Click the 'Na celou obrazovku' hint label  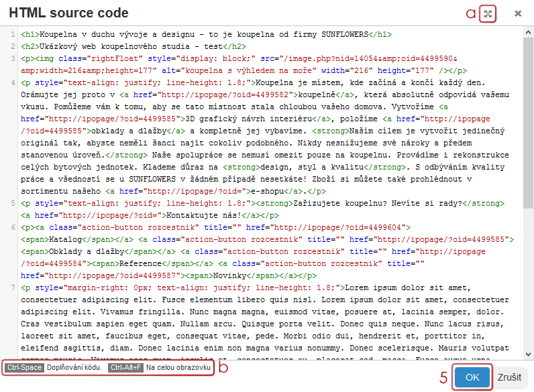tap(178, 368)
